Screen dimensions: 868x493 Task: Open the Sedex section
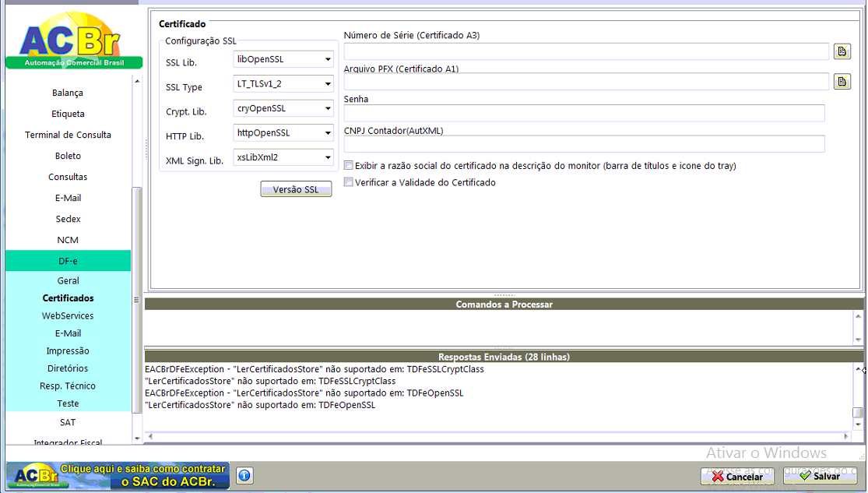point(68,219)
